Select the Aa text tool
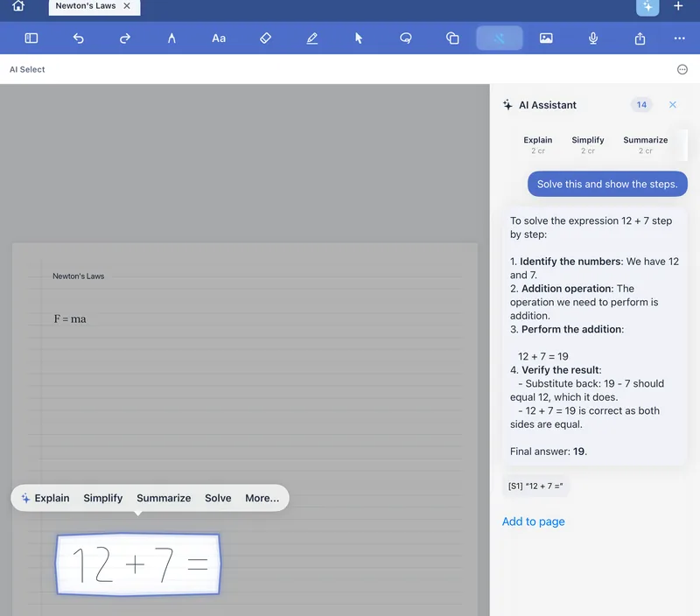This screenshot has height=616, width=700. [x=219, y=38]
